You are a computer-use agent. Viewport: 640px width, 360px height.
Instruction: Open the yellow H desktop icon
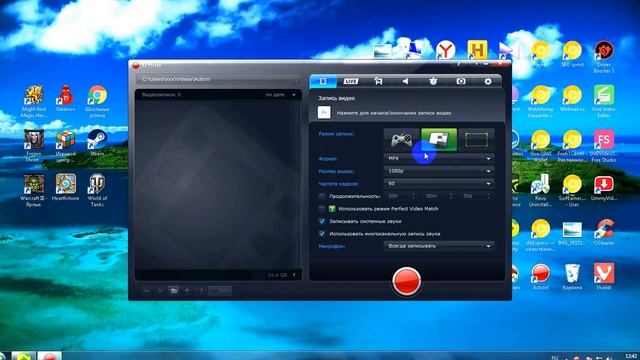click(477, 50)
